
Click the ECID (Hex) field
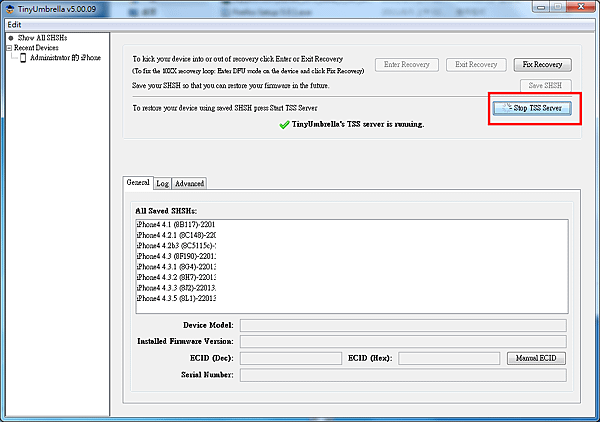449,358
